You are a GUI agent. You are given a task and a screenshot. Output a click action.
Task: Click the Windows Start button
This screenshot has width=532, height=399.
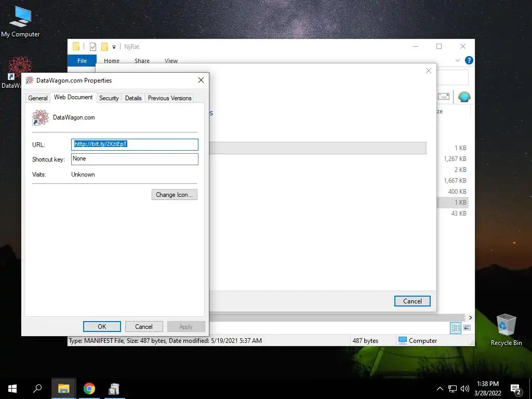12,389
